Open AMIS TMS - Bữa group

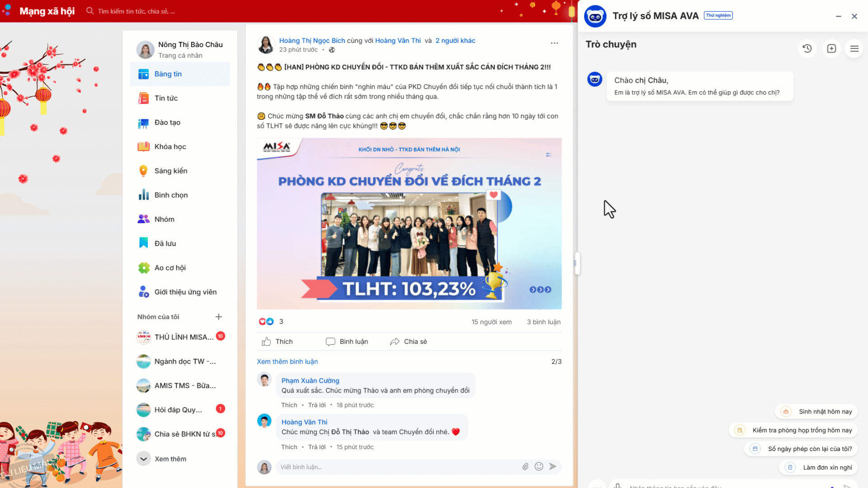pos(180,385)
